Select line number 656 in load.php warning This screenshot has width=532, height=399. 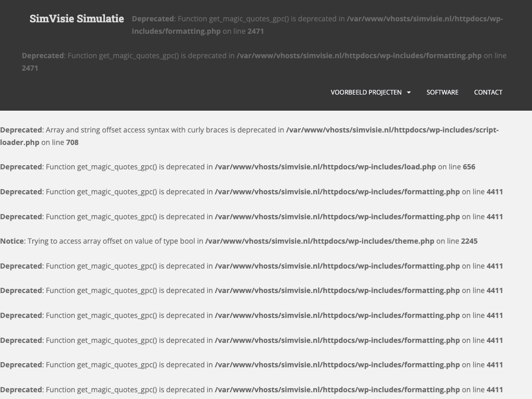469,167
